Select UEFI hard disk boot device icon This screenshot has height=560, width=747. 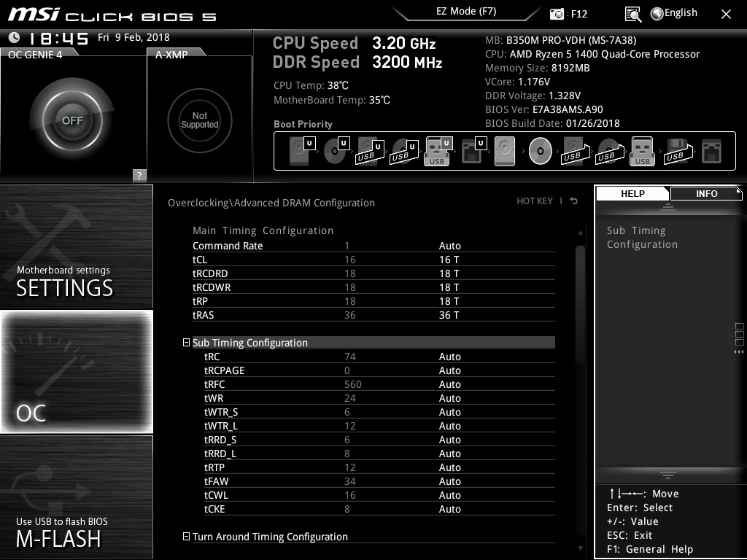point(302,150)
